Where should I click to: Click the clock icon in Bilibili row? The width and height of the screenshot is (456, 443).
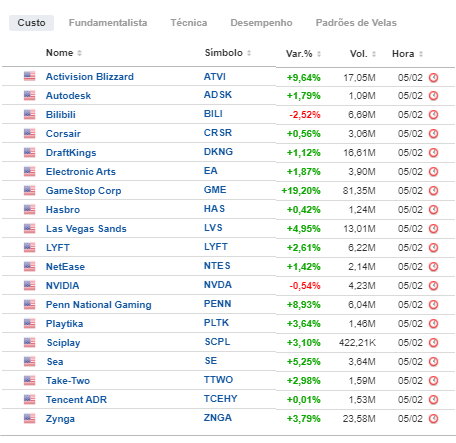[433, 115]
